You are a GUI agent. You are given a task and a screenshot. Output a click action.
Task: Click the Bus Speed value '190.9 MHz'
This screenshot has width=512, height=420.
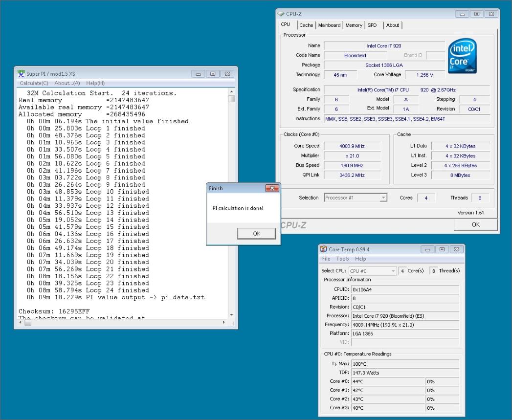pyautogui.click(x=352, y=166)
